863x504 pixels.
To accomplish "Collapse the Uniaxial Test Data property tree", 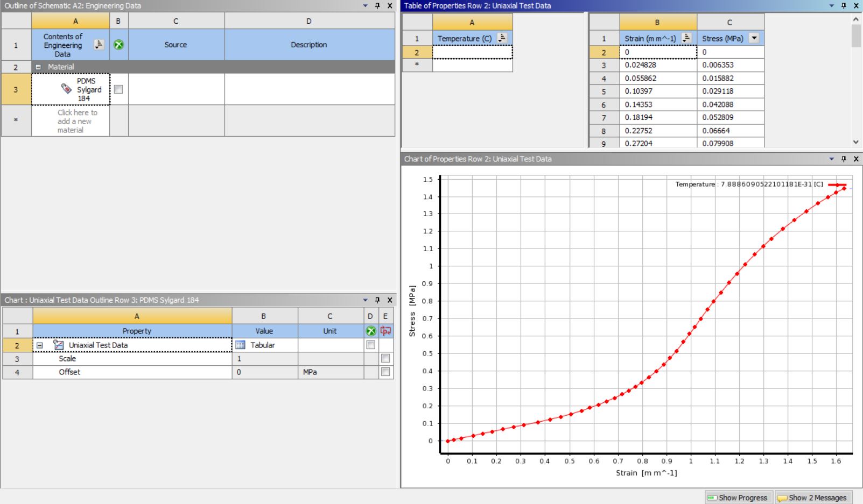I will [39, 345].
